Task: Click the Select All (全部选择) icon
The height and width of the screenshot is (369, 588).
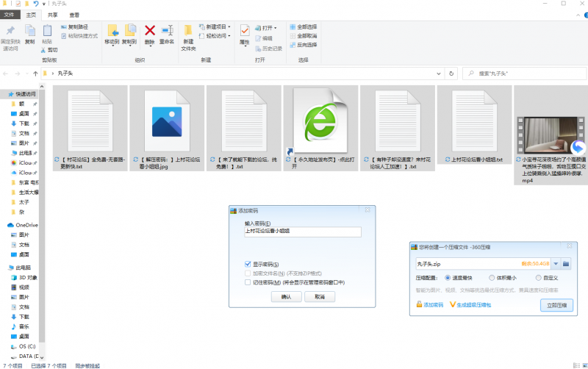Action: pyautogui.click(x=293, y=26)
